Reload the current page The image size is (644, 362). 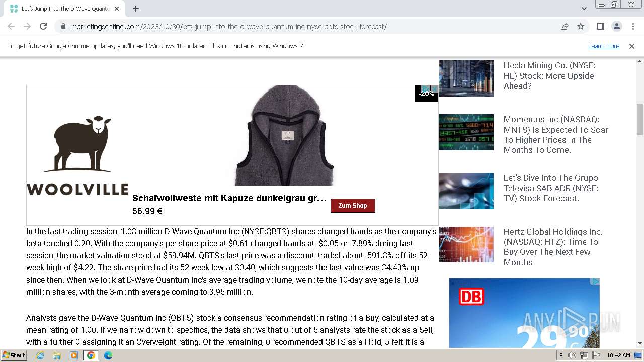[43, 26]
